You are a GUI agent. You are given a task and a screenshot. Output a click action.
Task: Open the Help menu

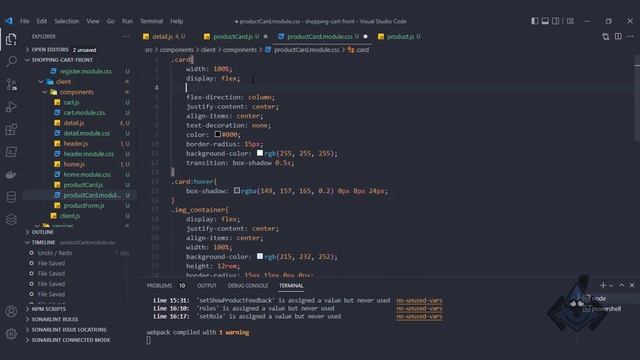point(176,21)
